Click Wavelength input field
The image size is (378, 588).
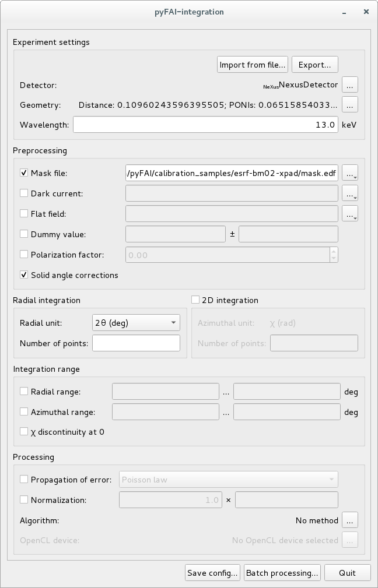(205, 125)
